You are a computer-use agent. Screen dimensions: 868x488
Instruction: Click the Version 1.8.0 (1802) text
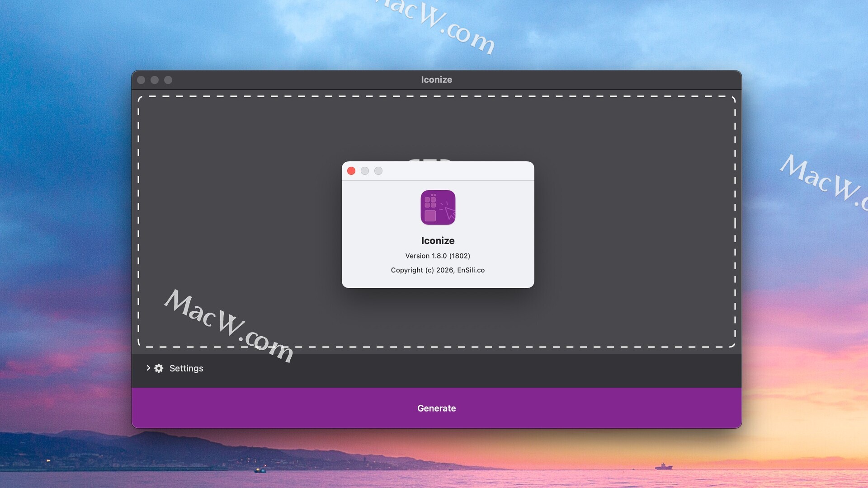(438, 256)
